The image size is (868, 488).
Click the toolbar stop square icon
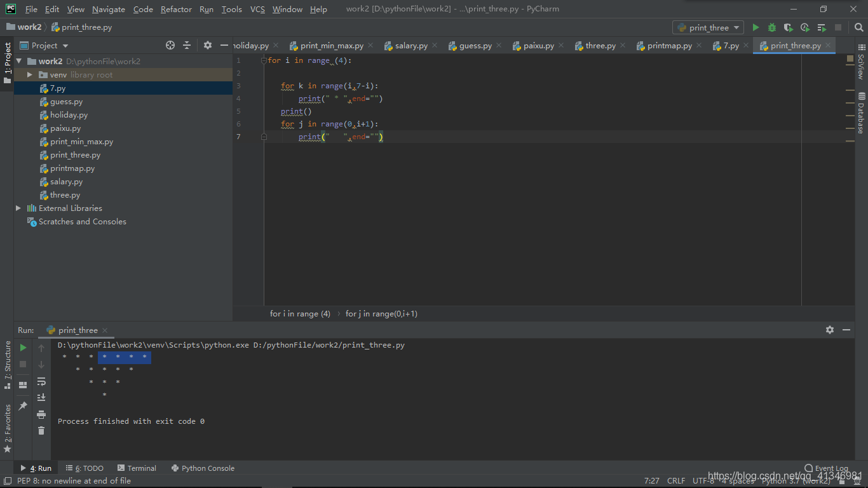[x=838, y=27]
